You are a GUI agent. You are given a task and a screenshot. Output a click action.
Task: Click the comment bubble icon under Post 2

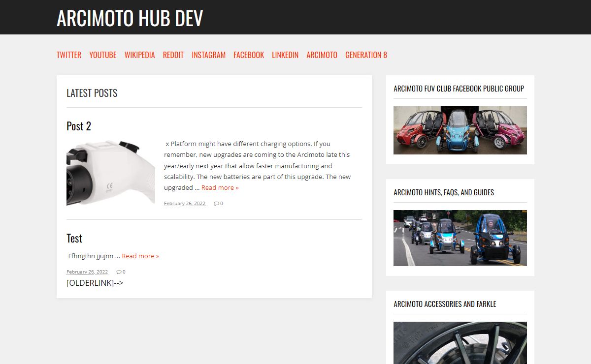point(216,204)
